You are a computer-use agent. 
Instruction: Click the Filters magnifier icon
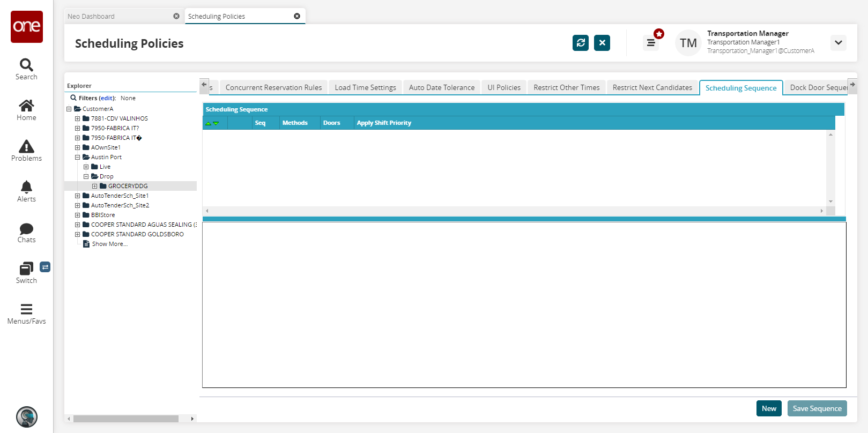coord(73,98)
